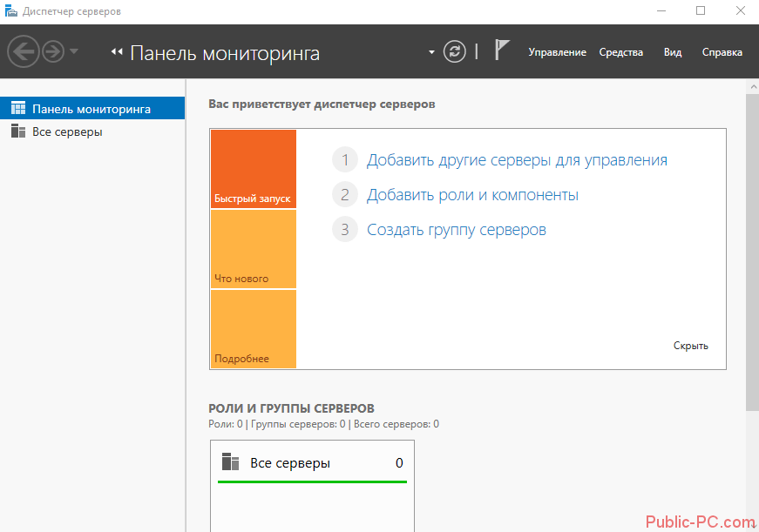Open the notifications flag
Image resolution: width=759 pixels, height=532 pixels.
[501, 51]
